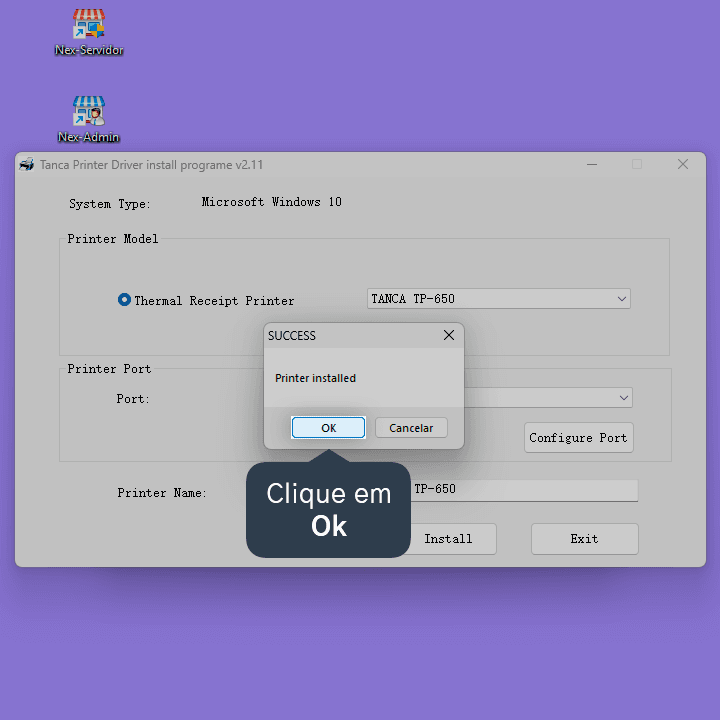Click the 'Printer Model' group label
This screenshot has height=720, width=720.
click(112, 239)
